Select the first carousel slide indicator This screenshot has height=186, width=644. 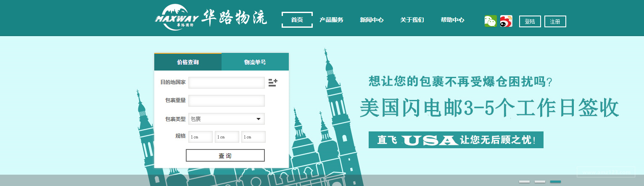[x=525, y=181]
